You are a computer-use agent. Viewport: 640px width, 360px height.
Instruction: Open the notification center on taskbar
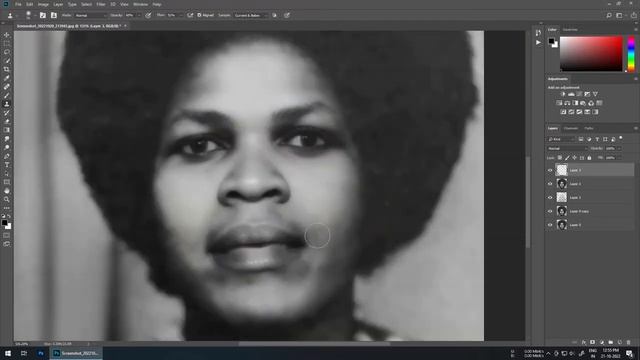point(630,353)
